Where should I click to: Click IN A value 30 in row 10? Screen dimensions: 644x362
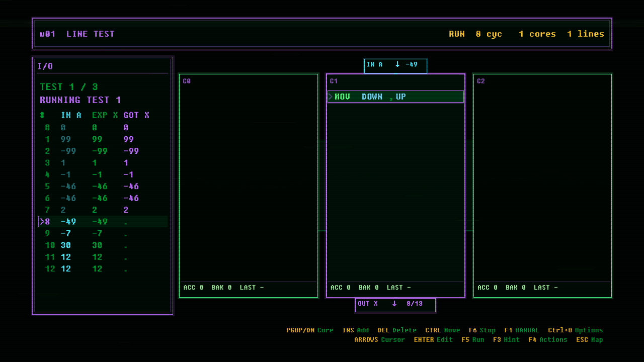[66, 245]
